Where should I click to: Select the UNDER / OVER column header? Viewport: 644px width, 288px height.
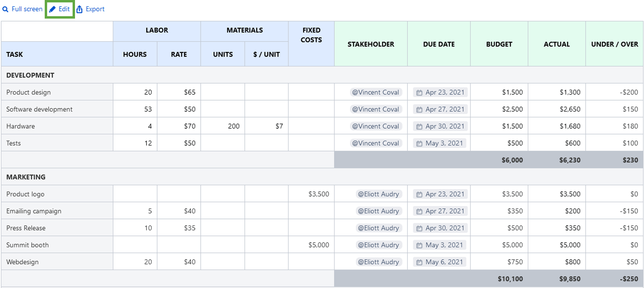[x=614, y=44]
